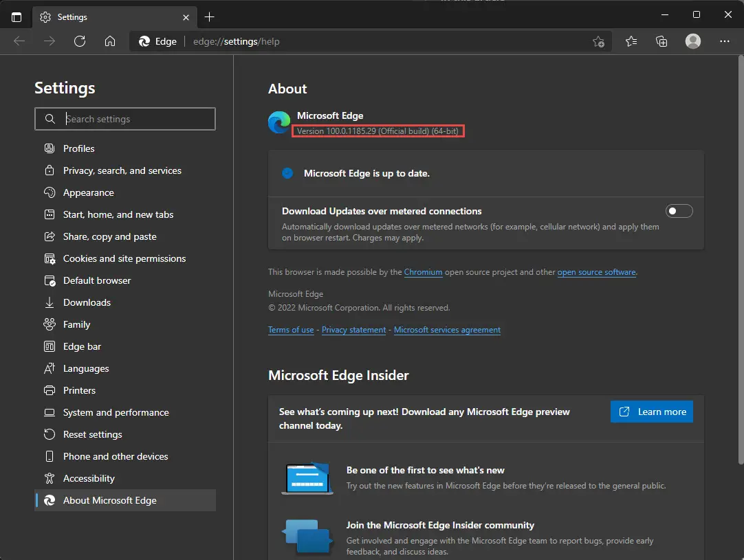The image size is (744, 560).
Task: Click the Microsoft Edge Insider heading
Action: 338,376
